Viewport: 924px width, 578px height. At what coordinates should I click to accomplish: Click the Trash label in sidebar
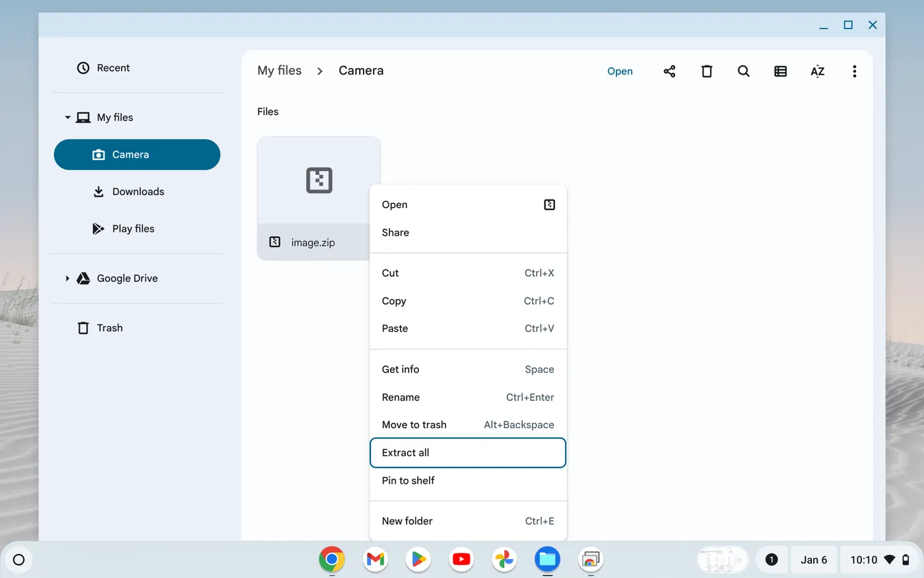click(x=110, y=328)
